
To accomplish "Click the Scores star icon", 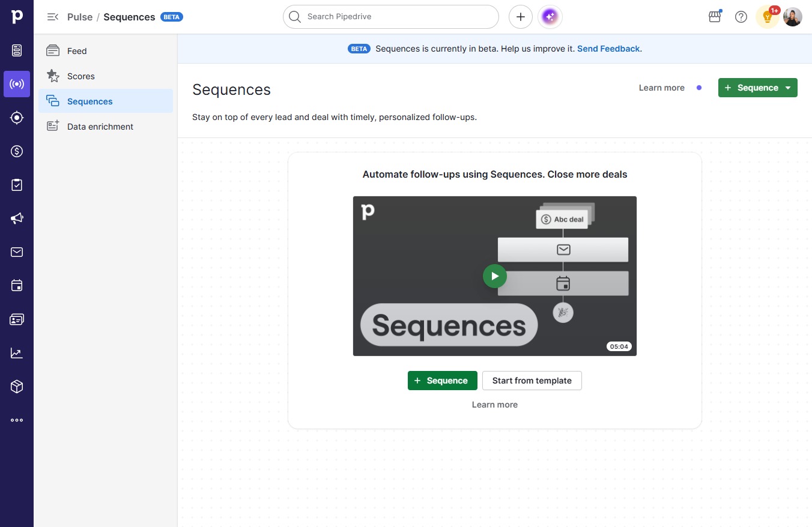I will 53,76.
